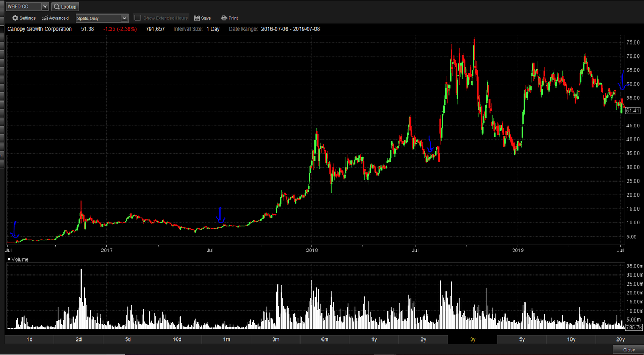Screen dimensions: 644x355
Task: Click the 75.00 price axis label
Action: 633,42
